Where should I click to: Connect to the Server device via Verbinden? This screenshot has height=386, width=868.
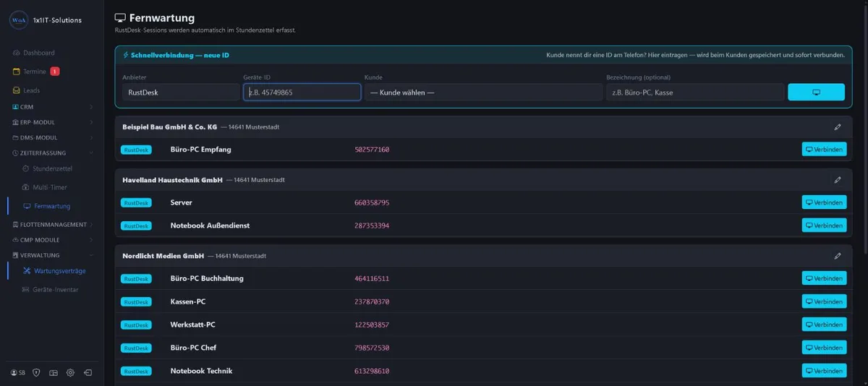[x=824, y=202]
